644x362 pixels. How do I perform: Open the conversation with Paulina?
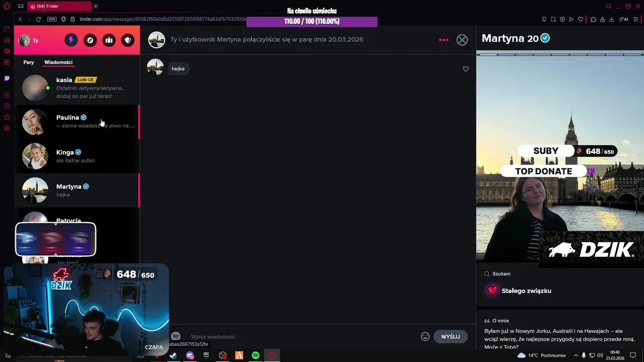click(77, 122)
